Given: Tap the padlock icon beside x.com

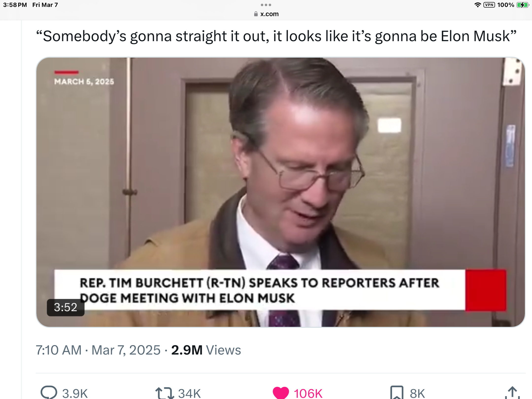Looking at the screenshot, I should click(x=256, y=14).
